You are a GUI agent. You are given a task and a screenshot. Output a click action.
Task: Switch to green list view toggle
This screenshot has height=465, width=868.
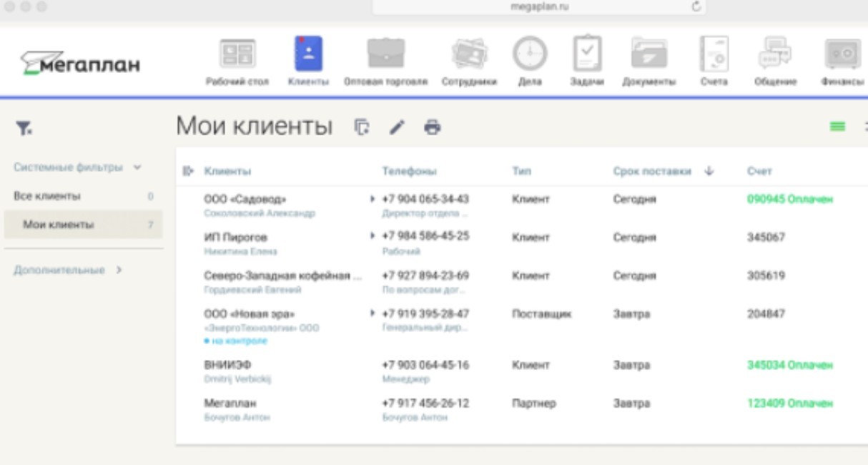[837, 127]
